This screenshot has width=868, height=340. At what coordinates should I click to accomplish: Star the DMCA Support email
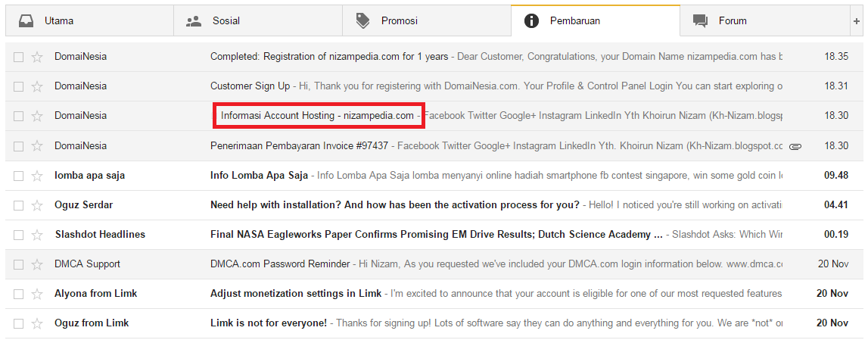(37, 264)
